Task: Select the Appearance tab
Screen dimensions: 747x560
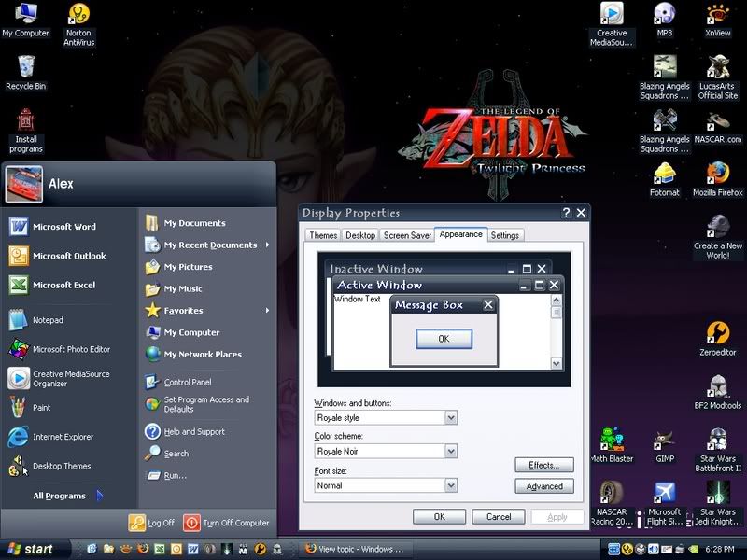Action: click(460, 234)
